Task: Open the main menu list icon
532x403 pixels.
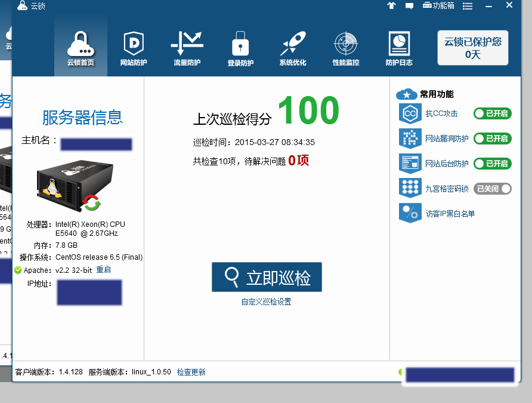Action: [x=468, y=6]
